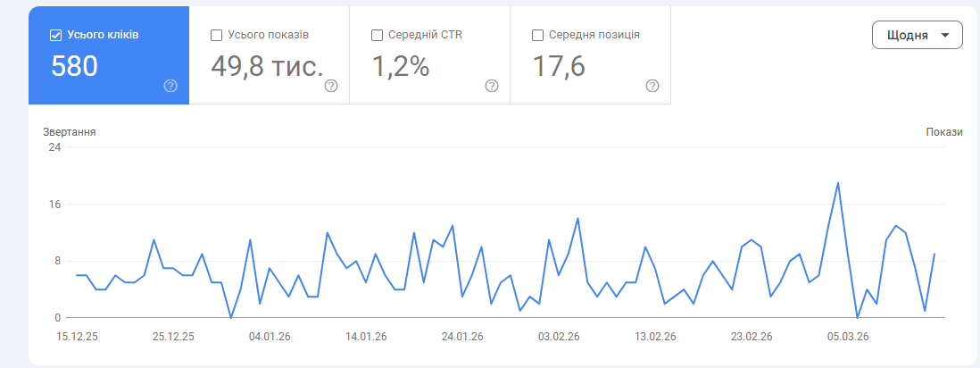This screenshot has width=980, height=368.
Task: Open help icon for Середня позиція
Action: pos(652,86)
